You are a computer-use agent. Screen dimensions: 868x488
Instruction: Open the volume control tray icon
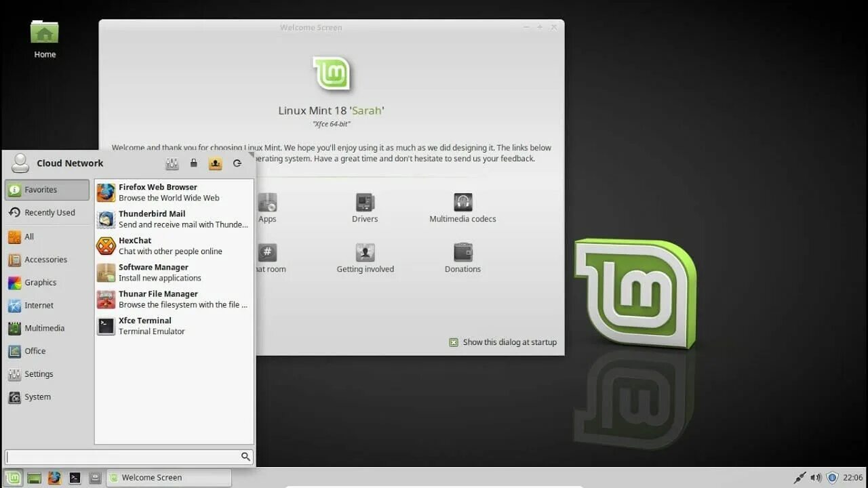point(816,478)
